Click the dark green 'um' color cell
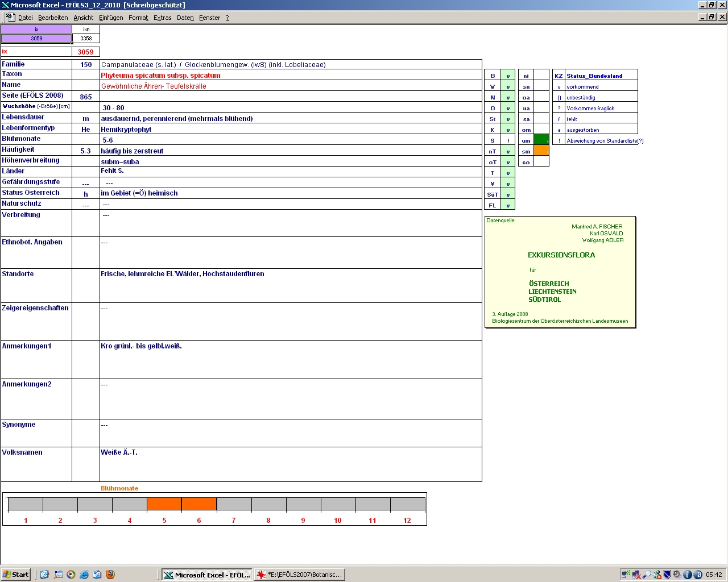The height and width of the screenshot is (582, 728). 541,140
